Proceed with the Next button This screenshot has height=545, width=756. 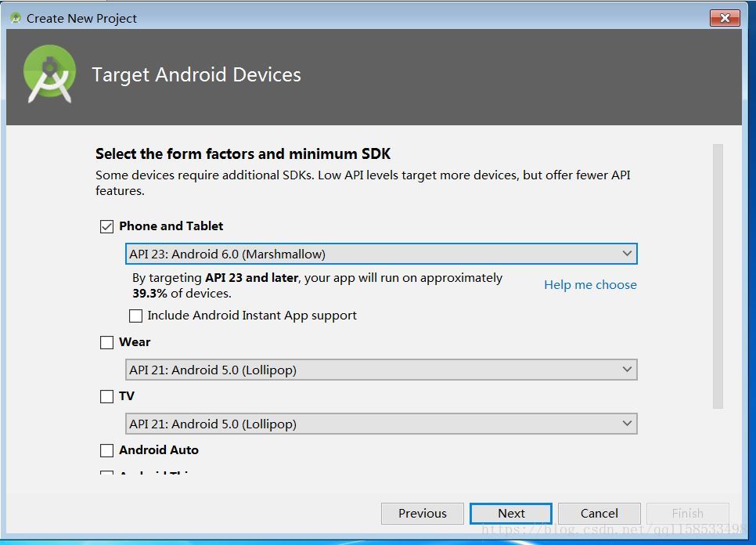coord(511,513)
